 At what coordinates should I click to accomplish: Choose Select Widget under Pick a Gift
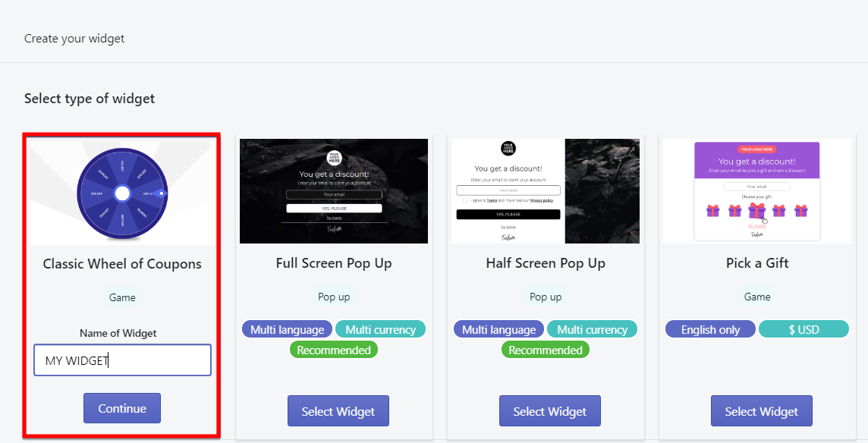tap(762, 411)
